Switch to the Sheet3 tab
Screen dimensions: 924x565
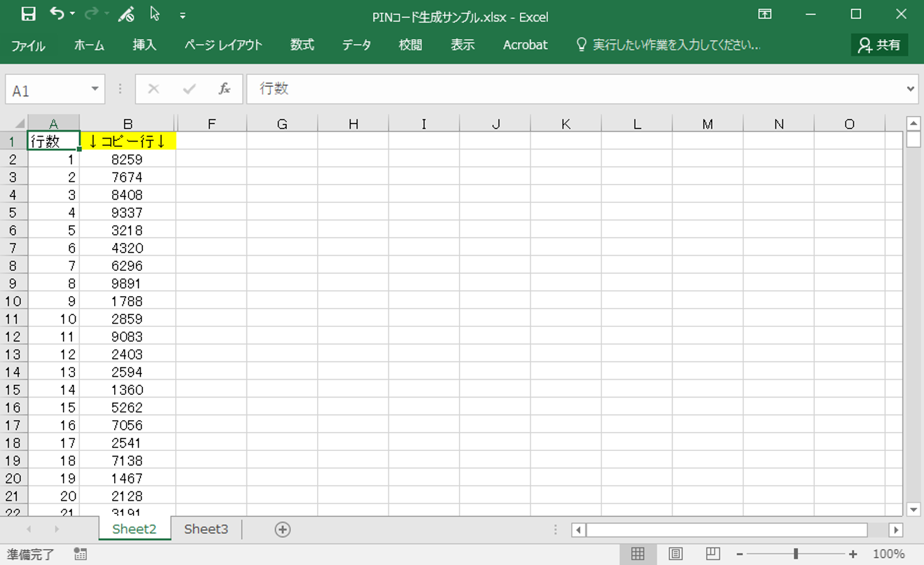tap(205, 529)
